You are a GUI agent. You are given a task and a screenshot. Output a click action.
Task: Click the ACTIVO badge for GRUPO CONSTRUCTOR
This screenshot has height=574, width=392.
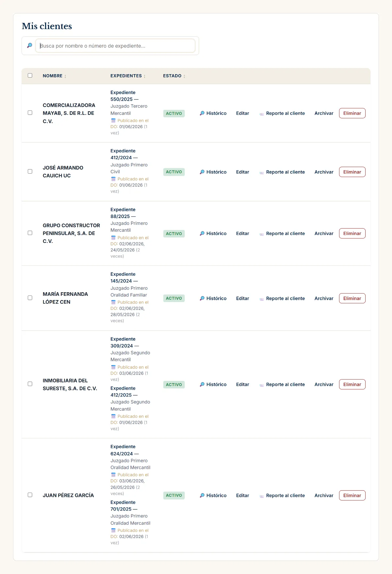point(174,234)
